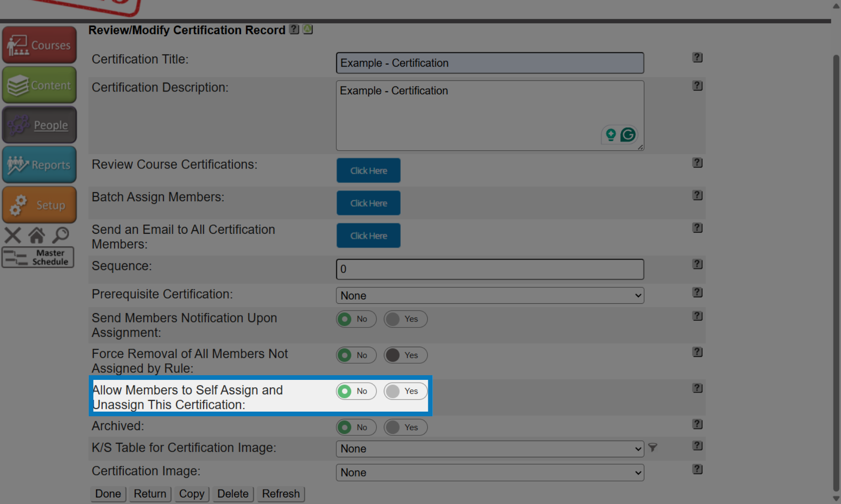Set Send Members Notification to Yes
Viewport: 841px width, 504px height.
405,319
